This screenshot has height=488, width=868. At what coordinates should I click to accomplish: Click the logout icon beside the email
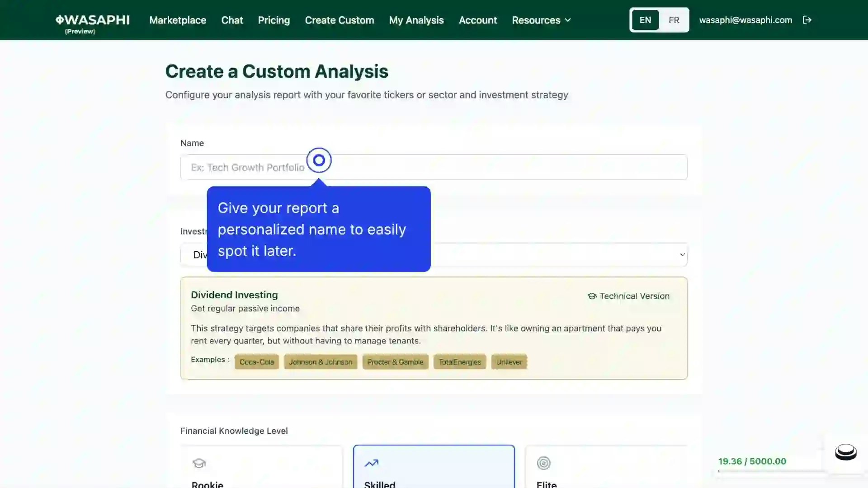pos(807,20)
